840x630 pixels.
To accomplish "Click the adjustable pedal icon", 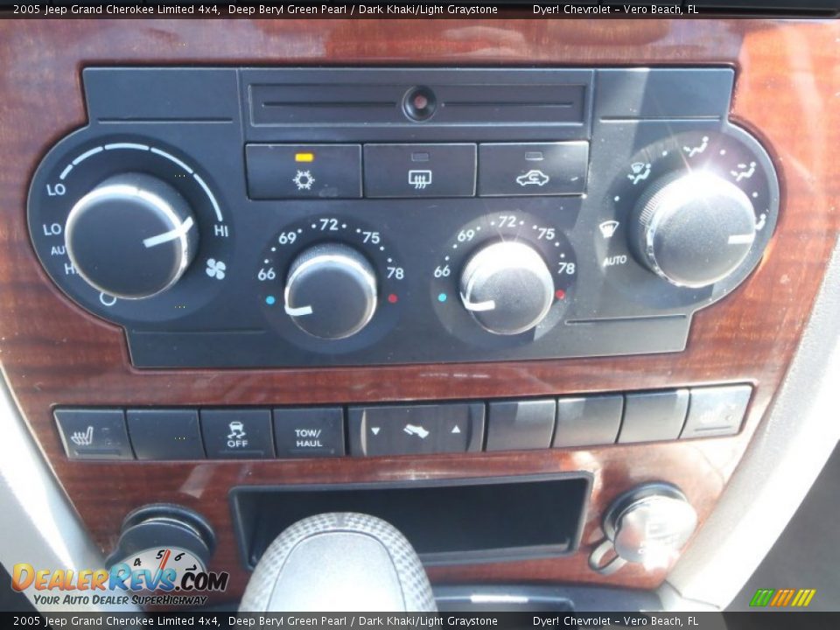I will point(416,430).
